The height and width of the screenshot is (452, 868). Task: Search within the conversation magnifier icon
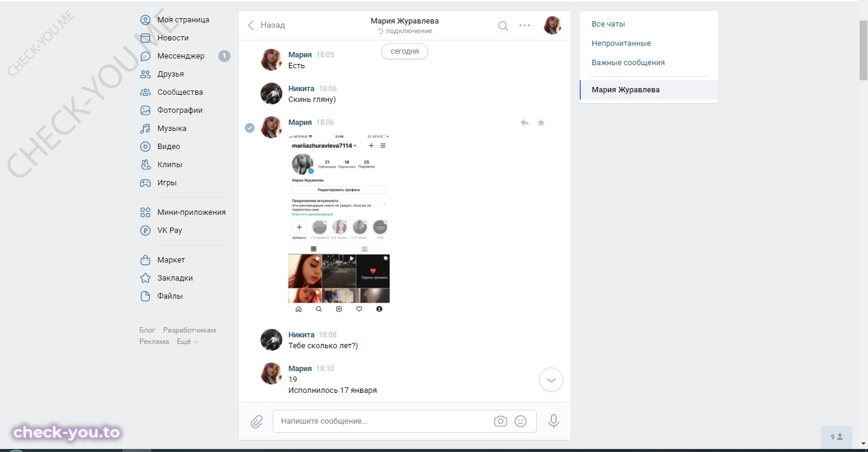[502, 26]
